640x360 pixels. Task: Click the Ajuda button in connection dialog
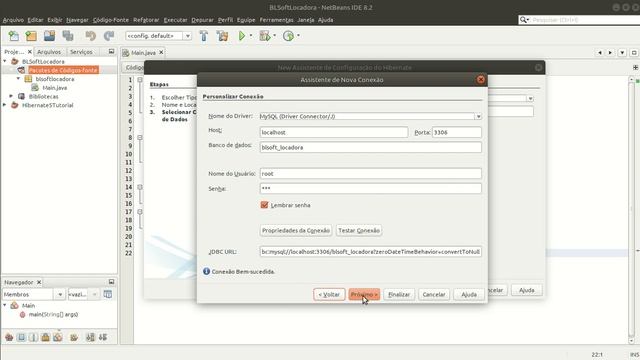469,294
